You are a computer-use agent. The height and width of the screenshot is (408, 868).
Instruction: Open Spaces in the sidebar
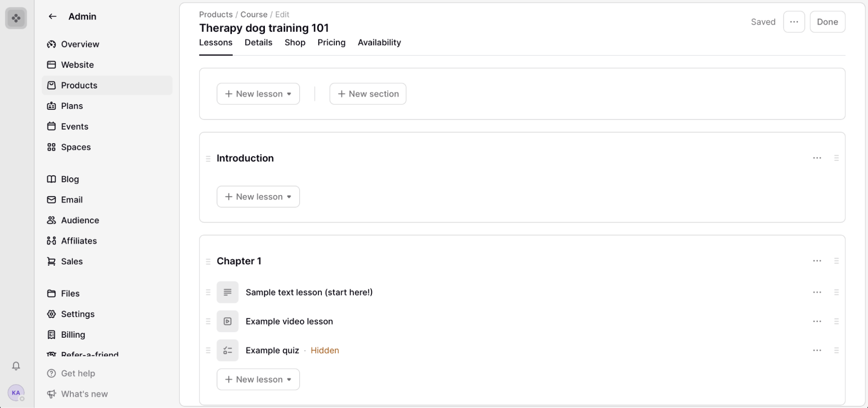pos(107,147)
